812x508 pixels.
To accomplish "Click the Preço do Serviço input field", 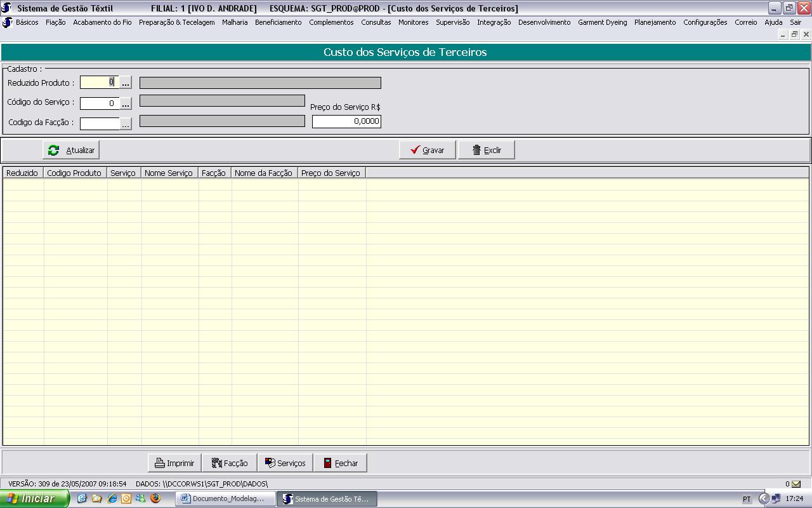I will click(346, 121).
